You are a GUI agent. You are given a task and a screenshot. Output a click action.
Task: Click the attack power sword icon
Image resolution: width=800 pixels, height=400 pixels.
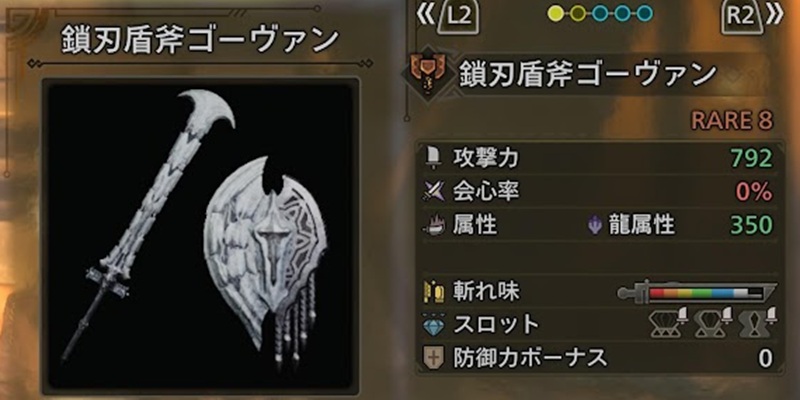(x=432, y=159)
